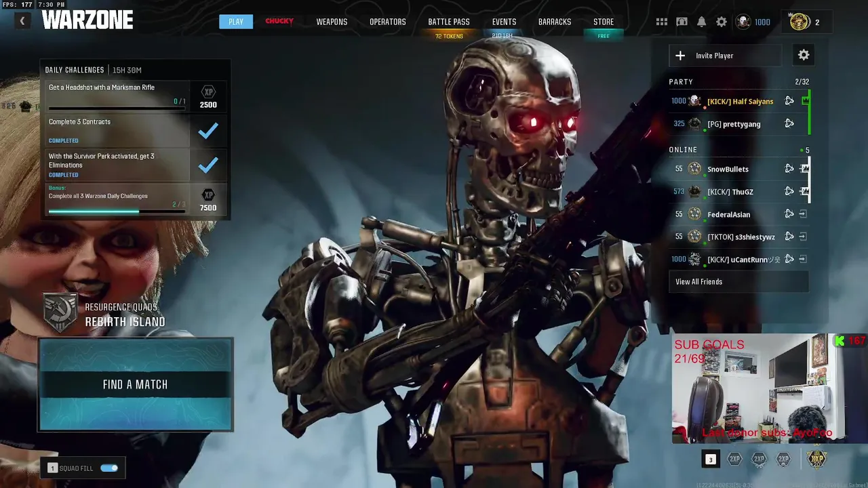Open the Weapons tab

click(x=332, y=22)
